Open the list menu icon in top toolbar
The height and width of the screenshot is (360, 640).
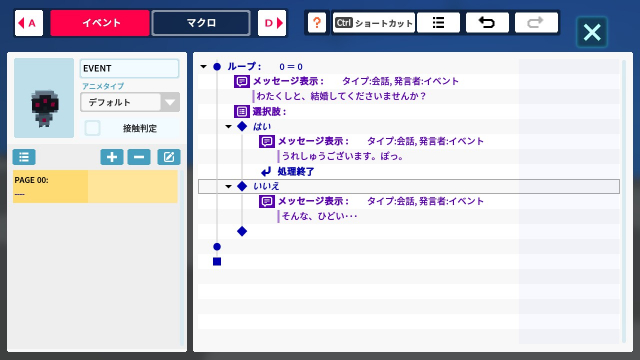pyautogui.click(x=438, y=22)
